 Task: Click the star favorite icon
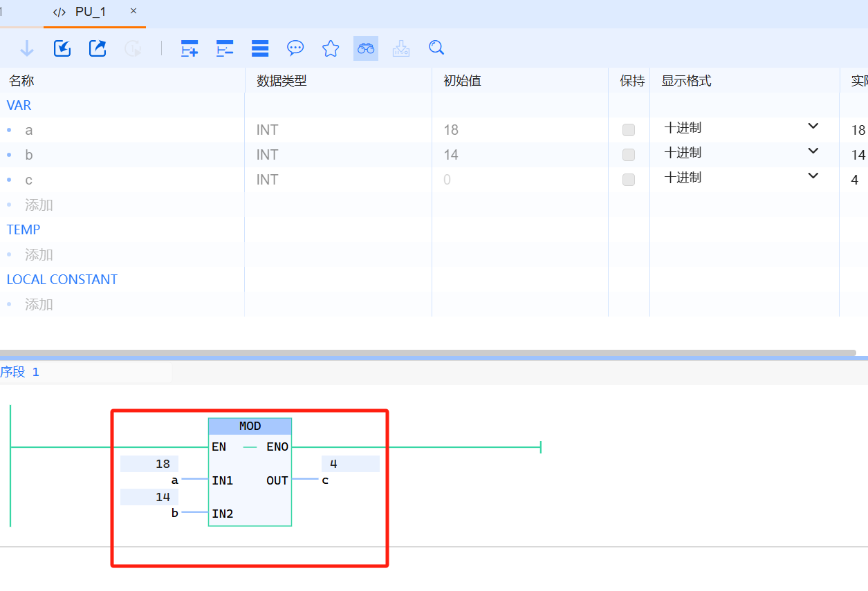331,48
